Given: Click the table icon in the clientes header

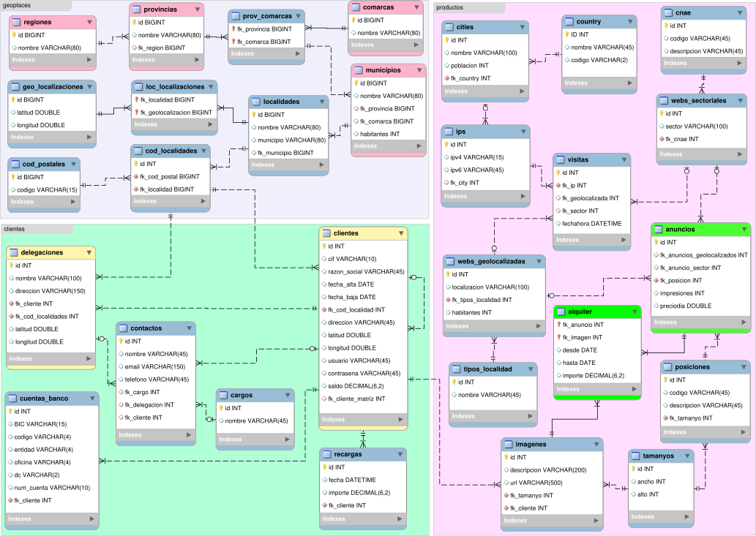Looking at the screenshot, I should point(326,233).
